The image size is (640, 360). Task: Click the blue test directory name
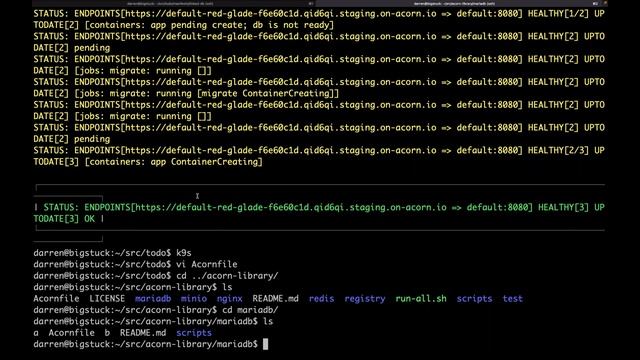click(x=512, y=298)
